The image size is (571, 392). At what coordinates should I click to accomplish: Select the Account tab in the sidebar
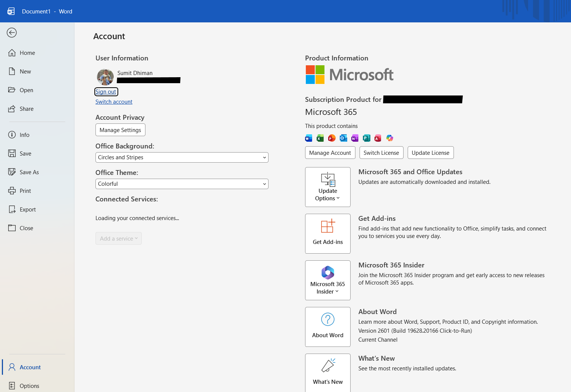(37, 367)
